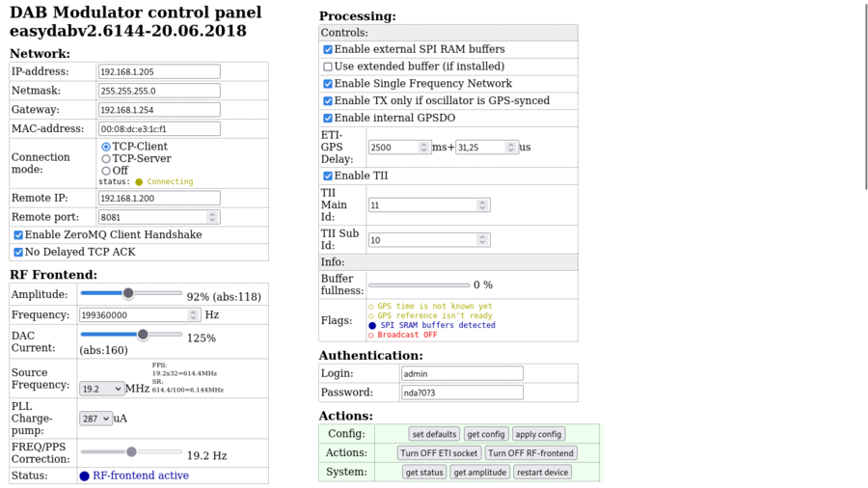Click the blue RF-frontend active status dot
Screen dimensions: 868x488
click(x=84, y=476)
